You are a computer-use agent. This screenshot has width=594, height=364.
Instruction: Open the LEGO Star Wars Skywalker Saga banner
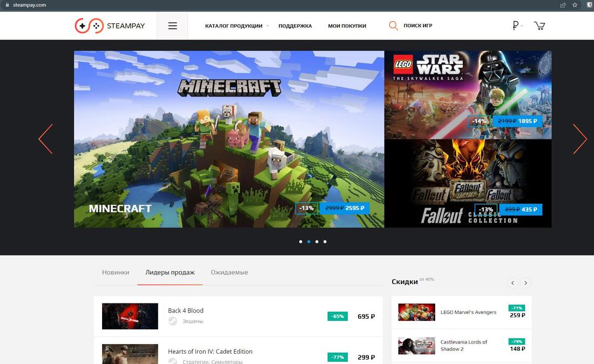click(468, 95)
